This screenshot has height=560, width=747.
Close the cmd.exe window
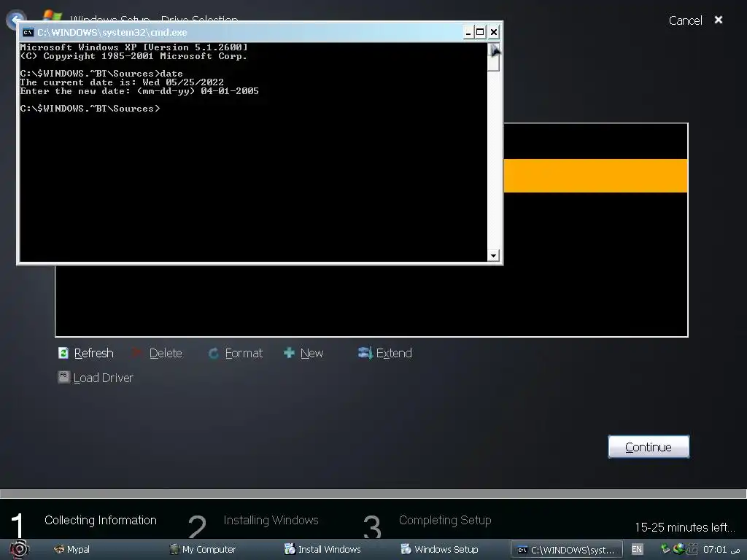pos(494,32)
